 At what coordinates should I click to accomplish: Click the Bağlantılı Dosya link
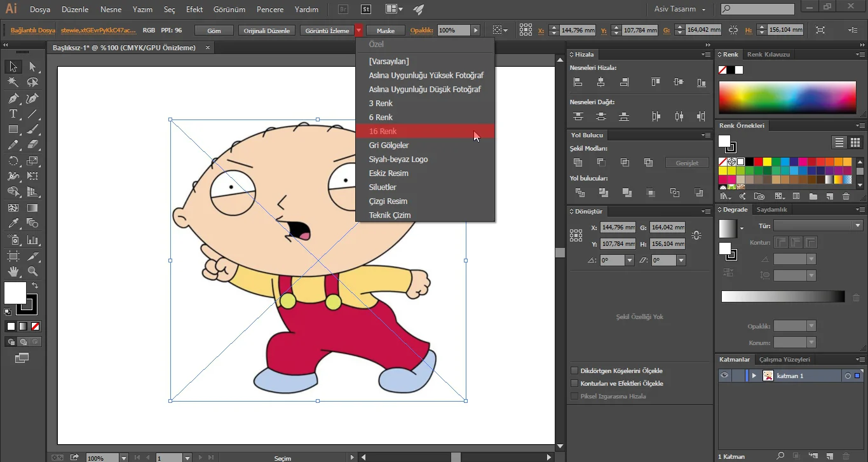pyautogui.click(x=33, y=31)
